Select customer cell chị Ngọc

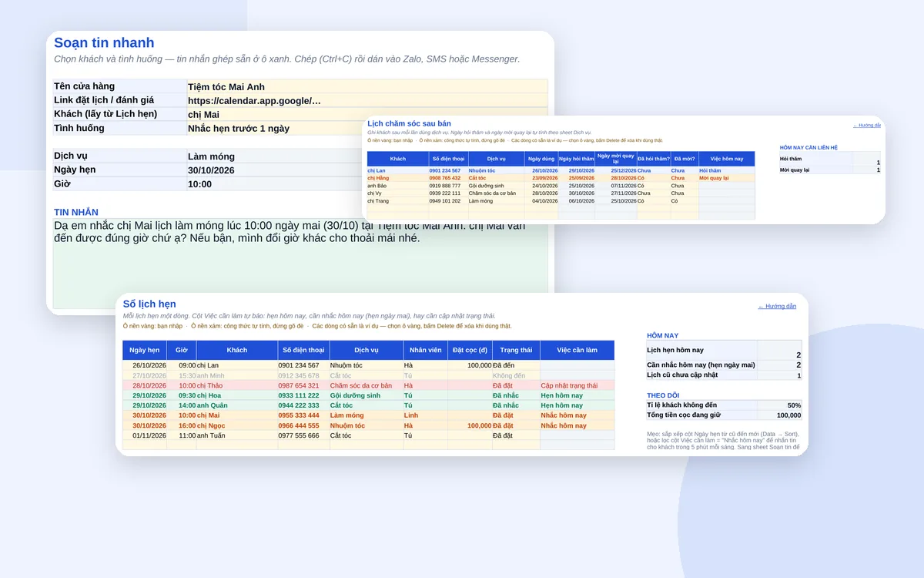(237, 425)
